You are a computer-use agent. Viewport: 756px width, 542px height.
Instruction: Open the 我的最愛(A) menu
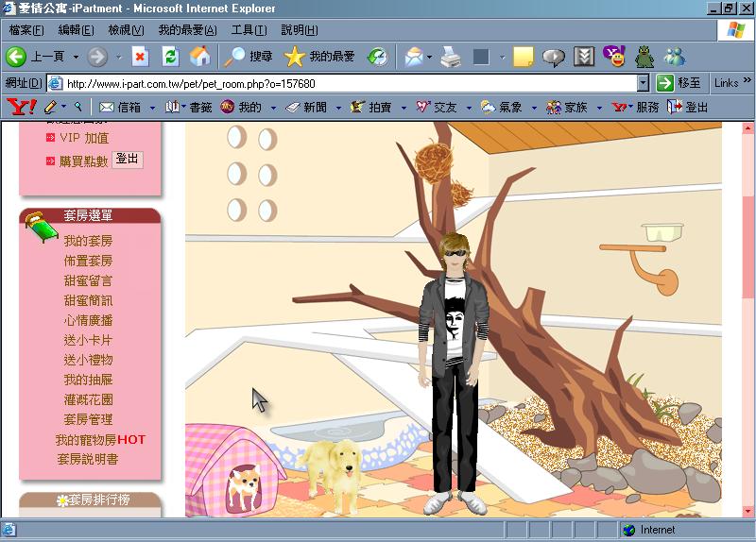click(x=187, y=30)
